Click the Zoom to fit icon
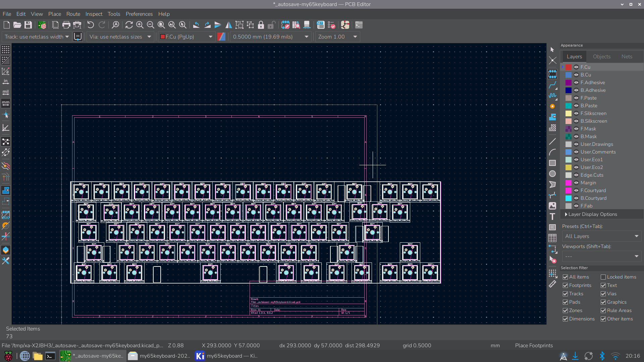Viewport: 644px width, 362px height. [x=161, y=25]
